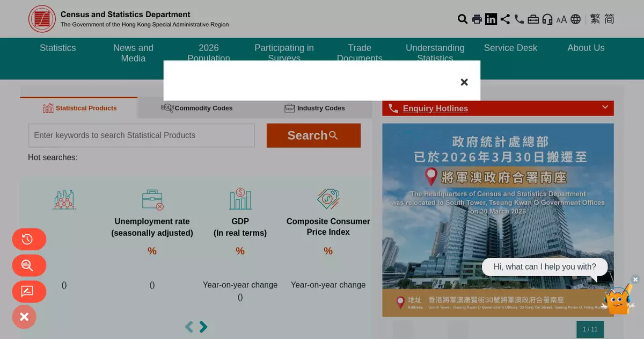The image size is (644, 339).
Task: Open the Participating in Surveys menu
Action: click(284, 52)
